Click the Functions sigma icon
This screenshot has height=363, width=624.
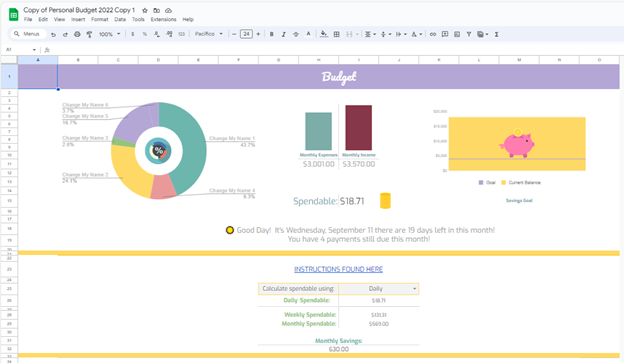point(497,34)
